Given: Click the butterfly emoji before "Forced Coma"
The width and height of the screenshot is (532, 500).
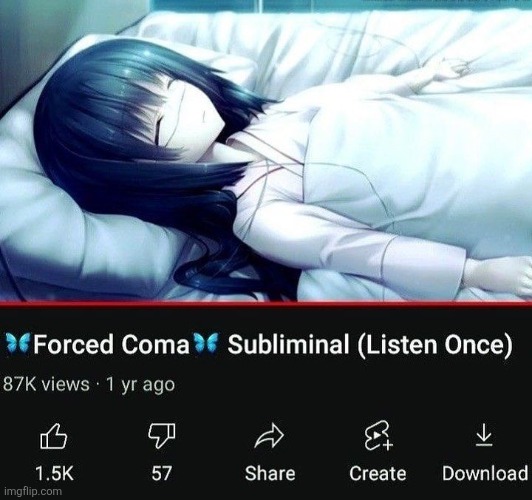Looking at the screenshot, I should (x=18, y=344).
